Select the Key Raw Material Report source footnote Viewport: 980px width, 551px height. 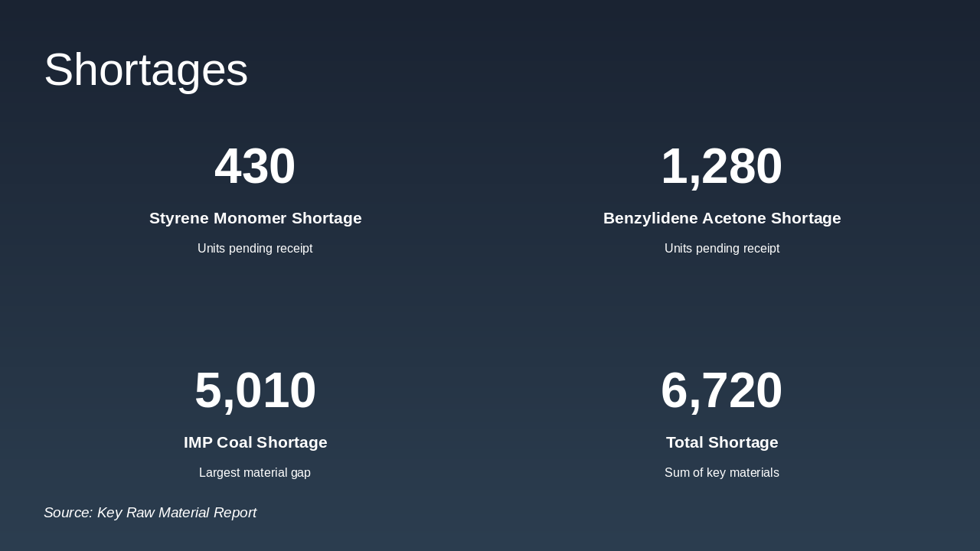(150, 513)
